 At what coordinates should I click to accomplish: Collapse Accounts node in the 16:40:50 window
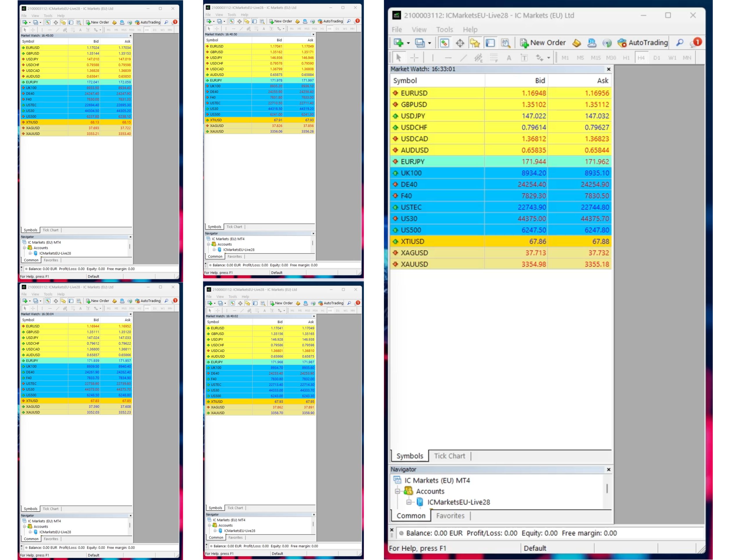coord(208,244)
